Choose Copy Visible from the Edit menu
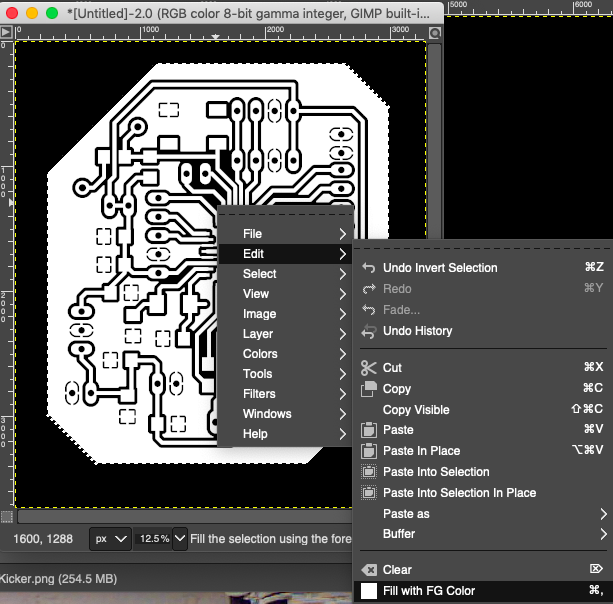613x604 pixels. [x=416, y=410]
